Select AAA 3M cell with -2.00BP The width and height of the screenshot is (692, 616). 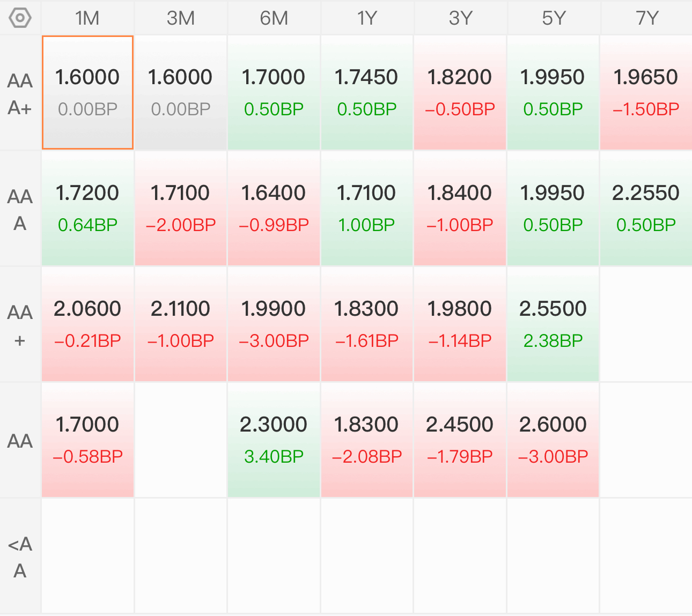tap(181, 209)
